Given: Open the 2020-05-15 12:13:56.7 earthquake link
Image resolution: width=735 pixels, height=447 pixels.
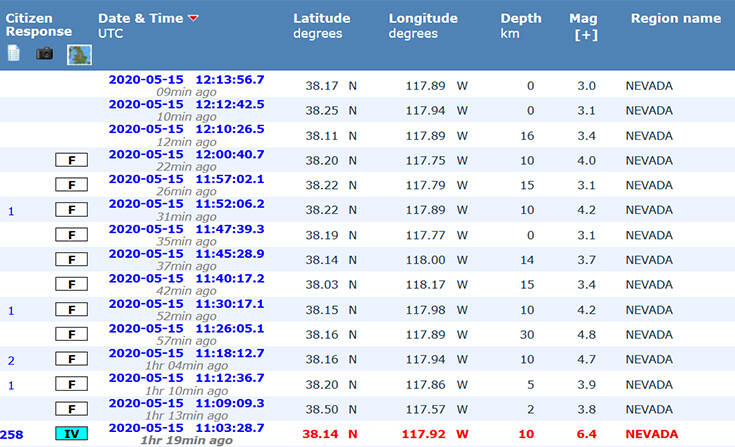Looking at the screenshot, I should pyautogui.click(x=186, y=79).
